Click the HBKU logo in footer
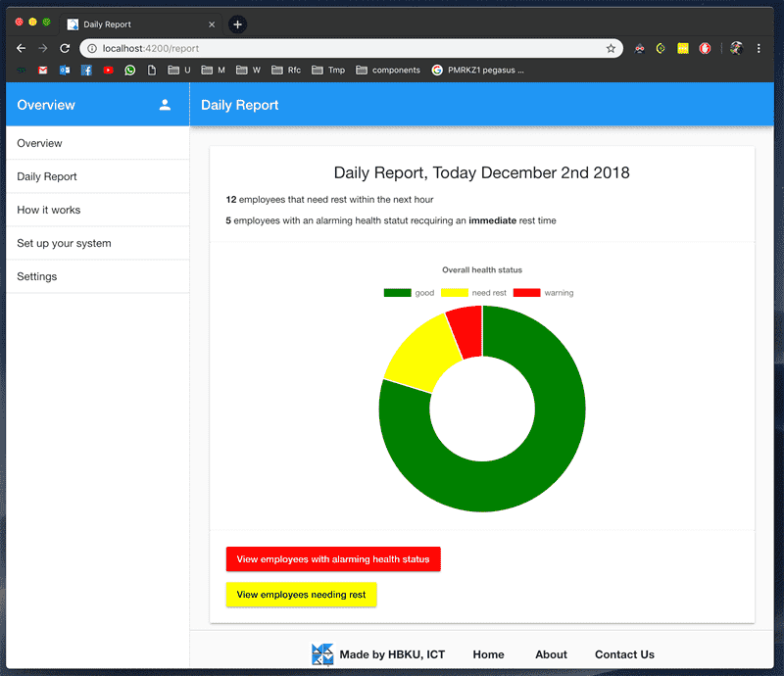Screen dimensions: 784x676 (x=322, y=654)
